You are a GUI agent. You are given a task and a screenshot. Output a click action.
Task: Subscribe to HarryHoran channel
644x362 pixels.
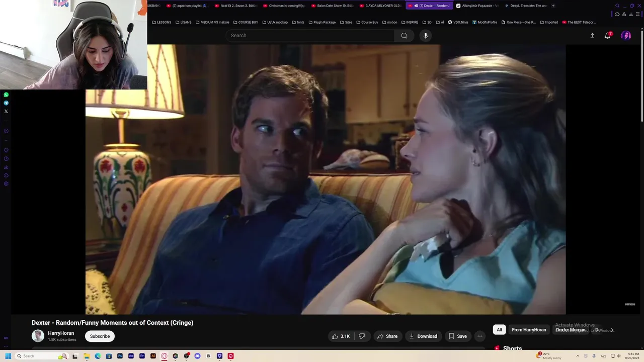click(100, 336)
